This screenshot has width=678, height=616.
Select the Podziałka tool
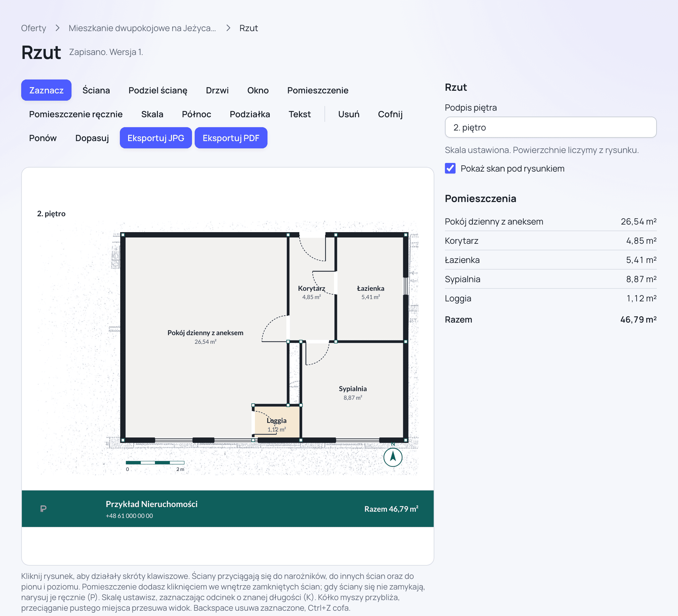(x=250, y=114)
